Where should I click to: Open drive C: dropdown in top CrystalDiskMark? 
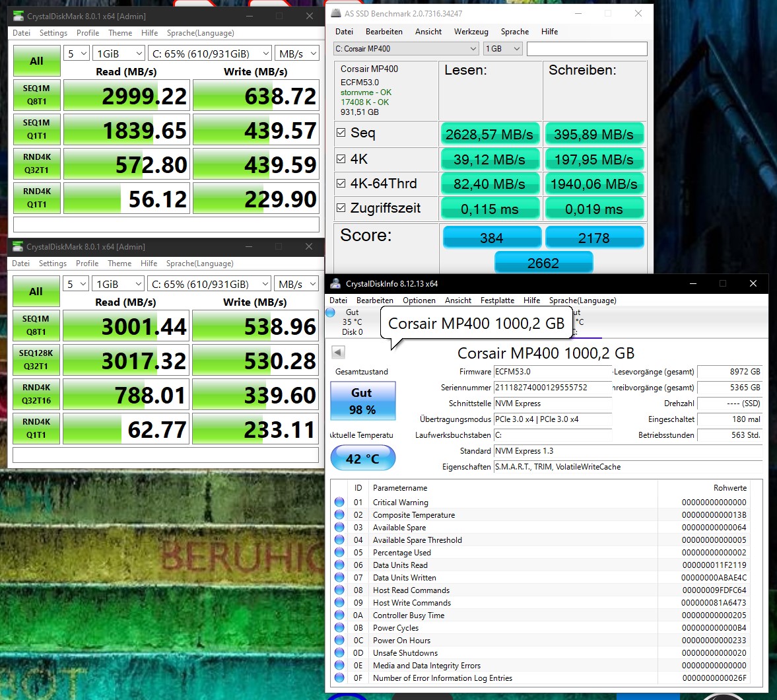[x=210, y=53]
